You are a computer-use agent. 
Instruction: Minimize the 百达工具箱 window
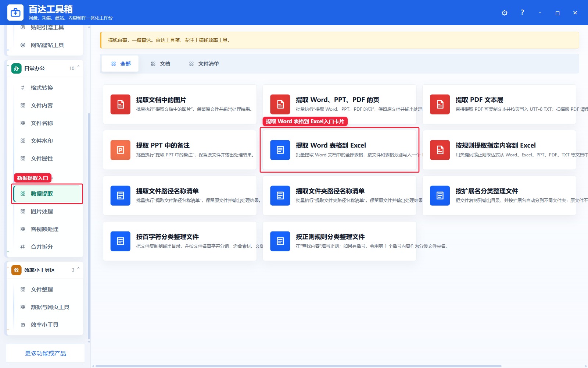click(x=540, y=13)
